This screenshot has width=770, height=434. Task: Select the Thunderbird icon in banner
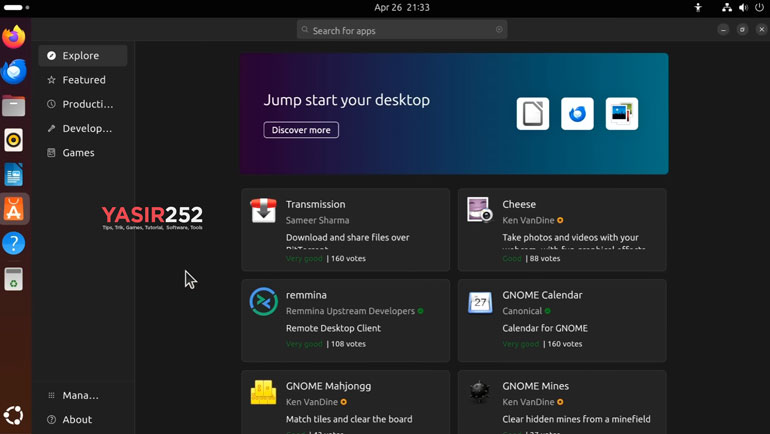click(x=577, y=113)
